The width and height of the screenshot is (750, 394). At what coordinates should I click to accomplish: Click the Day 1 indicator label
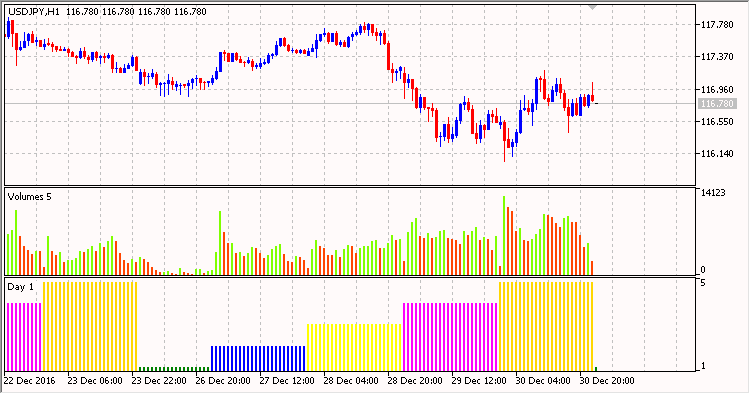tap(21, 287)
